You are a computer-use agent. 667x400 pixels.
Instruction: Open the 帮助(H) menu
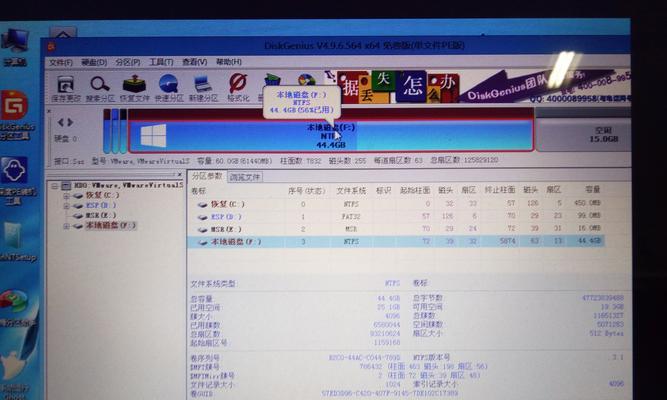tap(228, 62)
